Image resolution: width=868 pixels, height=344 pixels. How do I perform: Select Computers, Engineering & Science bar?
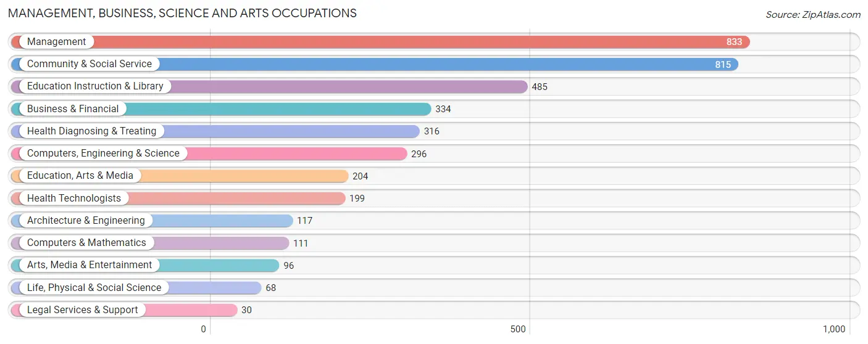[x=209, y=154]
